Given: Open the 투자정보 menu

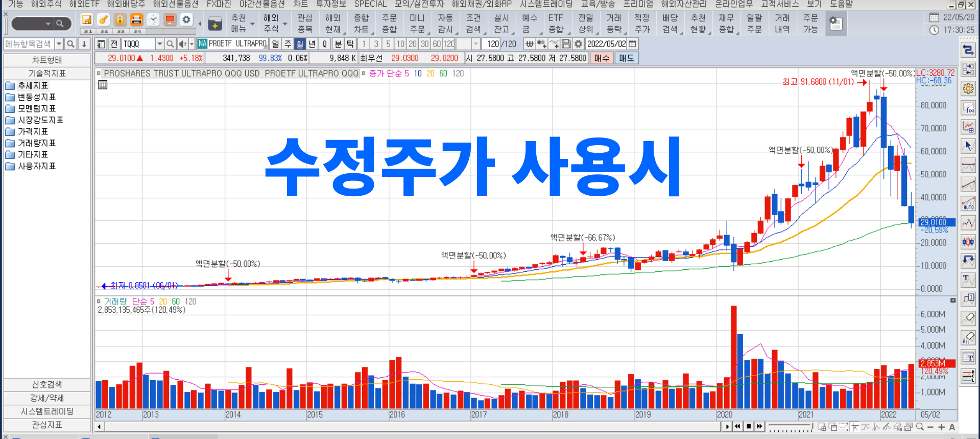Looking at the screenshot, I should [331, 4].
